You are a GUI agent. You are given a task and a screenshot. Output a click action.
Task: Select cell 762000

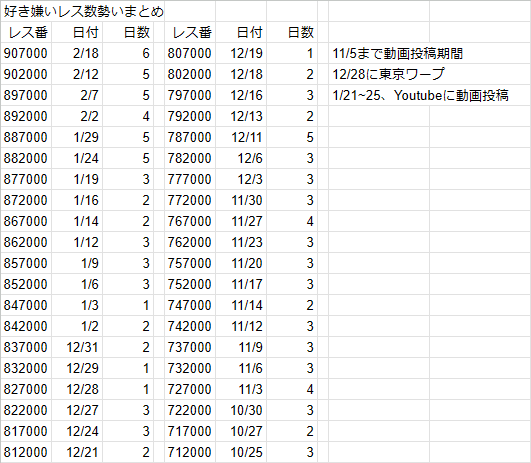point(190,242)
